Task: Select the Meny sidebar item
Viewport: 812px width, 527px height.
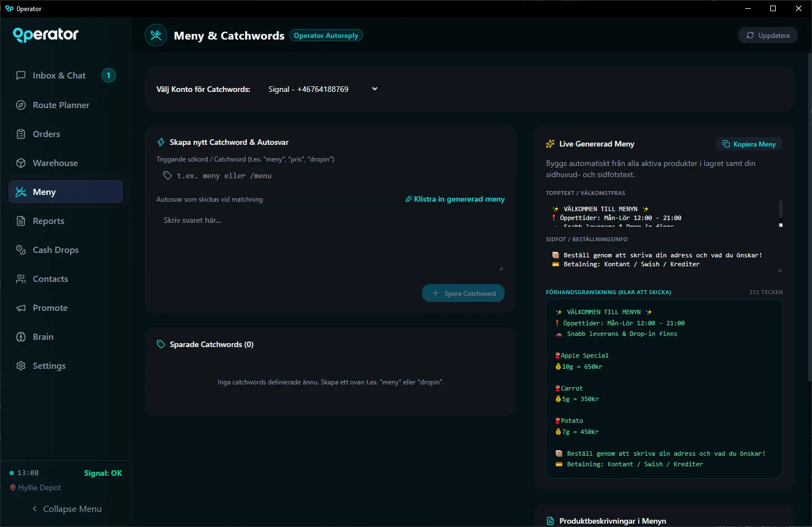Action: [66, 192]
